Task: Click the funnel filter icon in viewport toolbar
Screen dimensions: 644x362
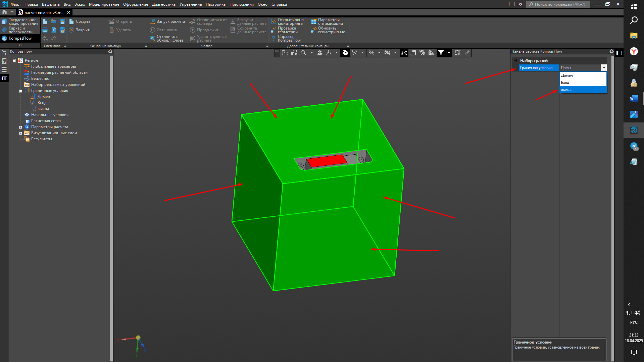Action: coord(441,53)
